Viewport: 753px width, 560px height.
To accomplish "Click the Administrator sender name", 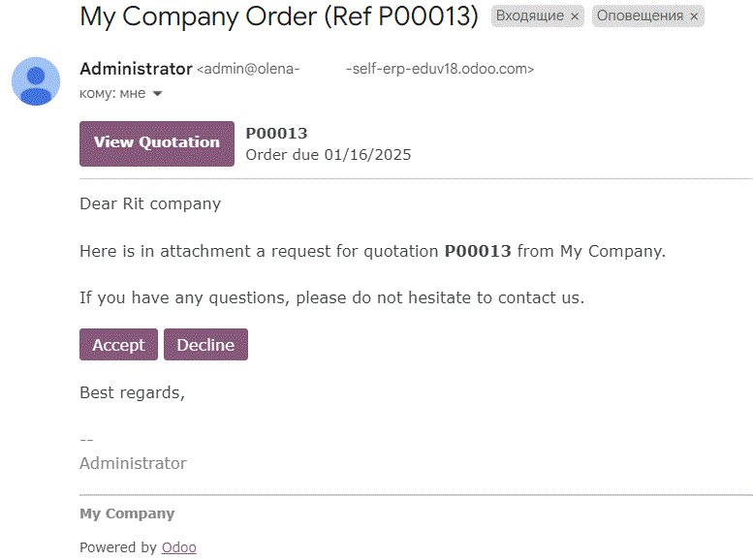I will pos(137,69).
